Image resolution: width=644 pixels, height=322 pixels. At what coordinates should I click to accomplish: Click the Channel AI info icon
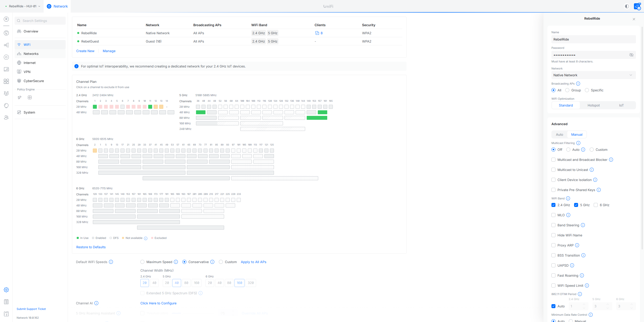(96, 303)
